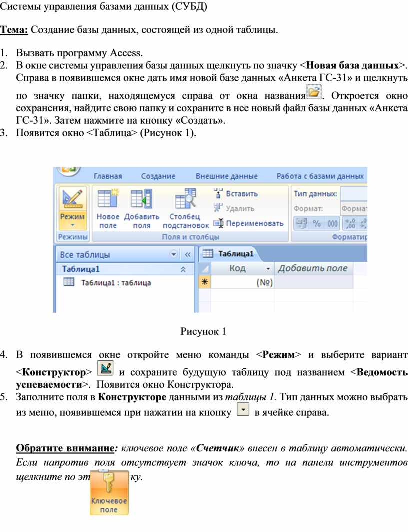Open the Работа с базами данных tab
The width and height of the screenshot is (408, 532).
[320, 176]
